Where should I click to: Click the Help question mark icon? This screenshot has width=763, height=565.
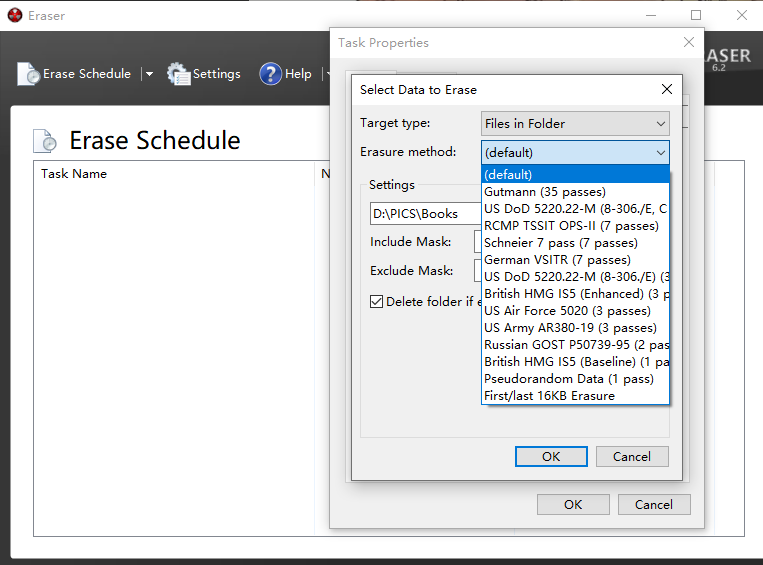point(270,74)
